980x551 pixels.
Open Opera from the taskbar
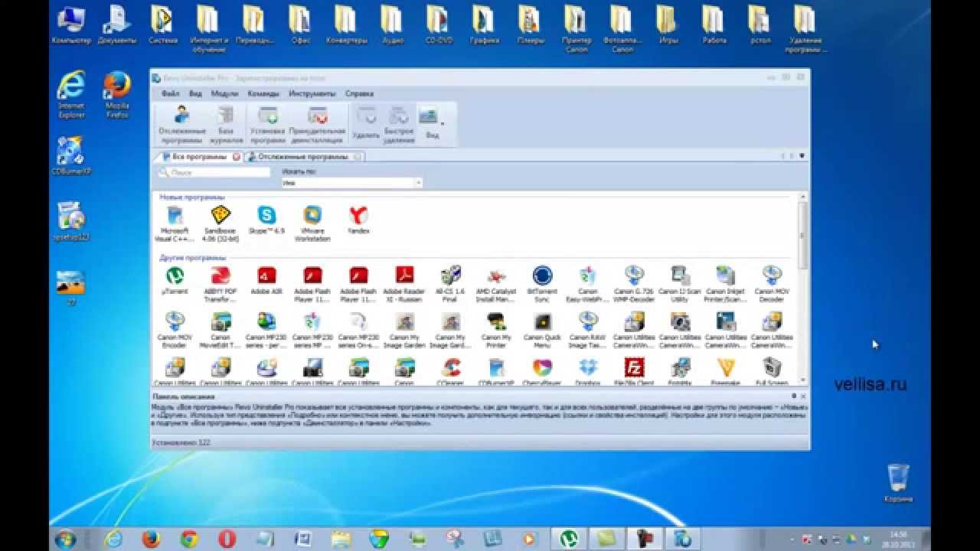(x=227, y=539)
